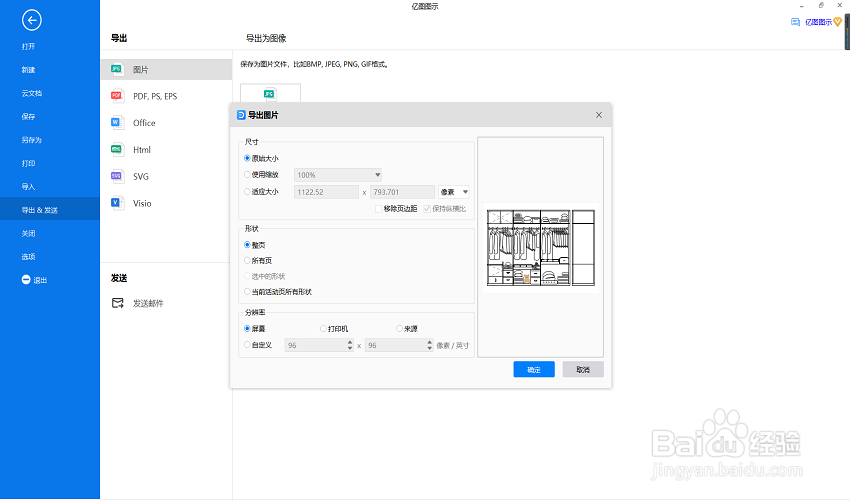Open the 像素 unit dropdown

point(454,192)
